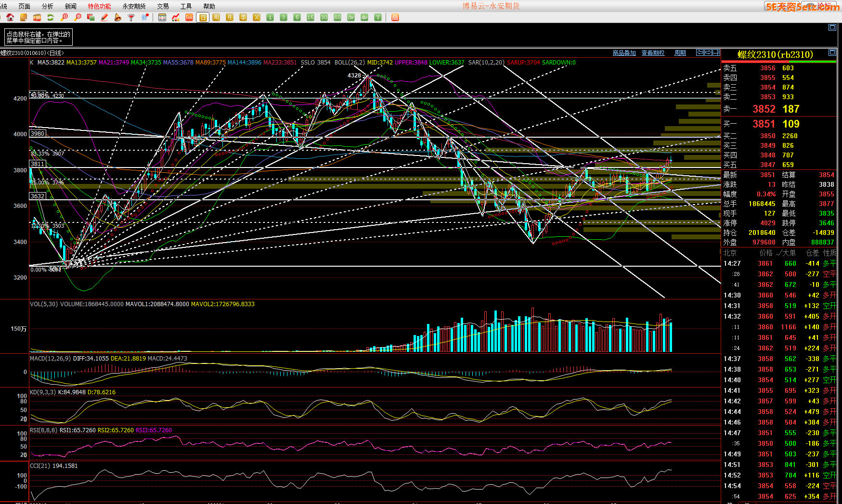Toggle quarterly 季 period
The width and height of the screenshot is (842, 504).
243,17
